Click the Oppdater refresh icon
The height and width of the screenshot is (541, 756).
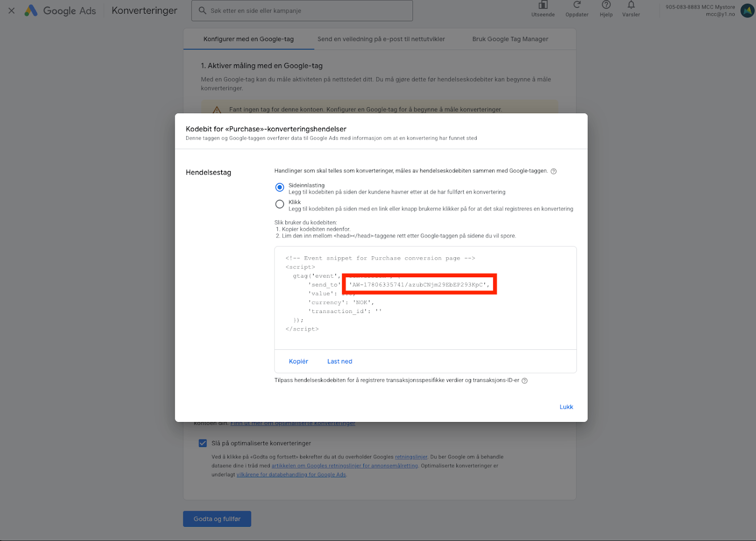577,5
